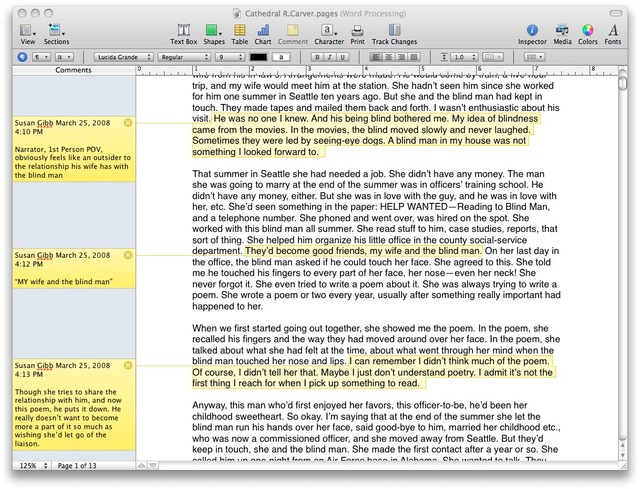Open the character style dropdown
The image size is (640, 489).
64,57
